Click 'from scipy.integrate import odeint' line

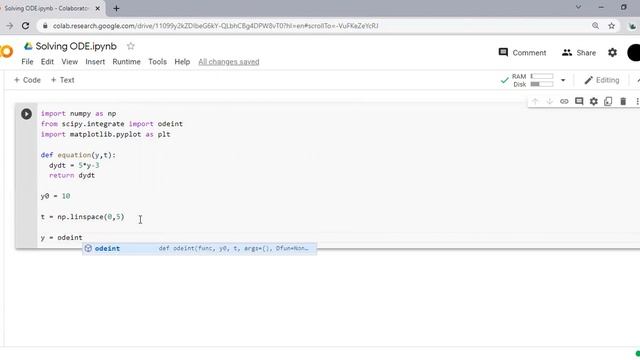[112, 124]
